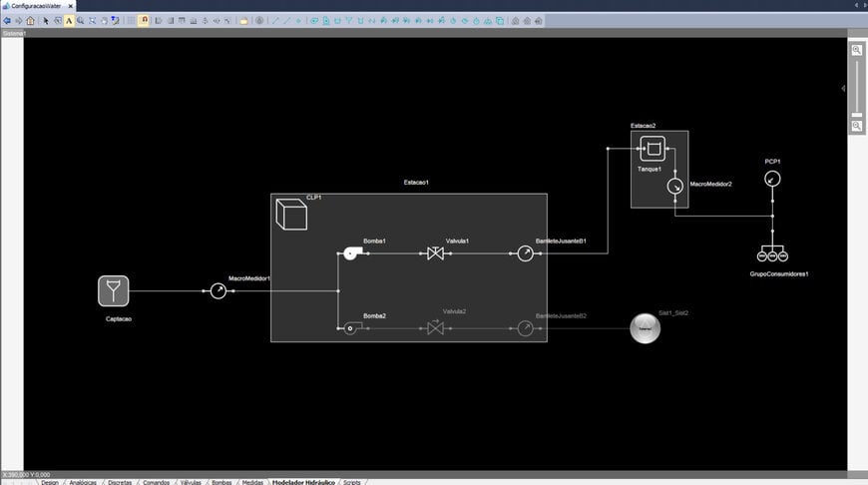This screenshot has width=868, height=485.
Task: Click the home icon in toolbar
Action: tap(30, 20)
